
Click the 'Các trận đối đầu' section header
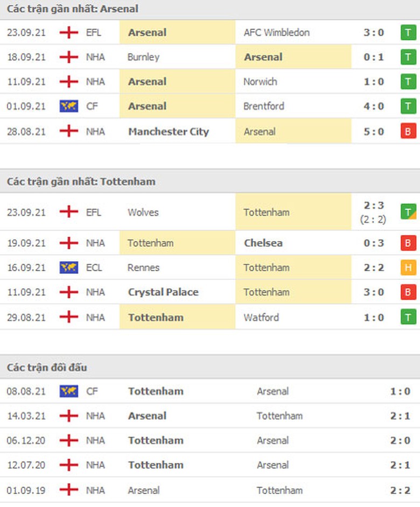[47, 368]
